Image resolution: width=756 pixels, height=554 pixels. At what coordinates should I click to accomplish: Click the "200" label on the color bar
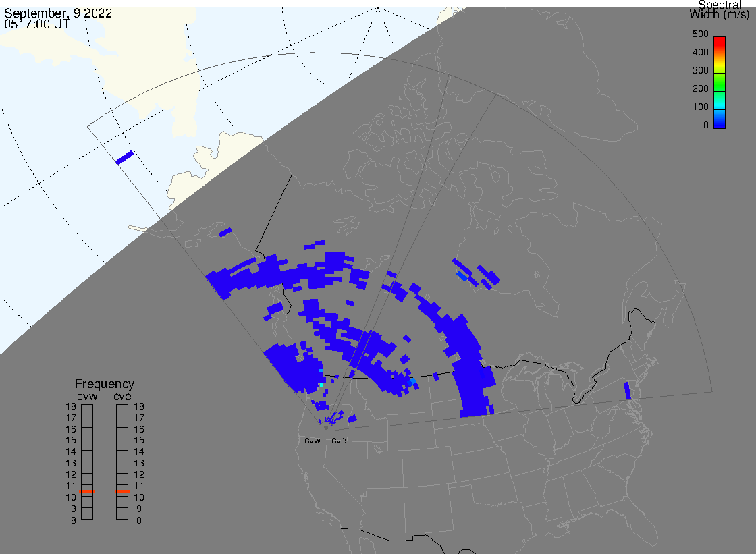700,88
